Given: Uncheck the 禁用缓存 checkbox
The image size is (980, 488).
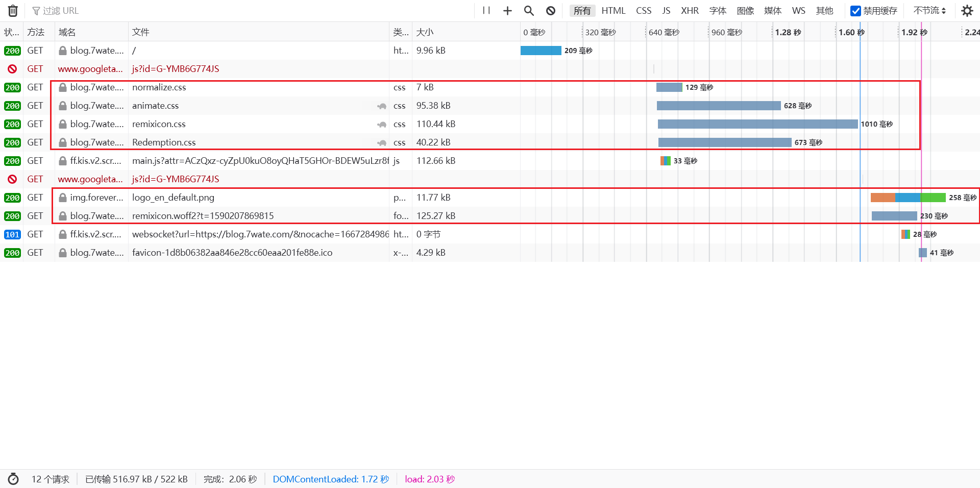Looking at the screenshot, I should 855,11.
